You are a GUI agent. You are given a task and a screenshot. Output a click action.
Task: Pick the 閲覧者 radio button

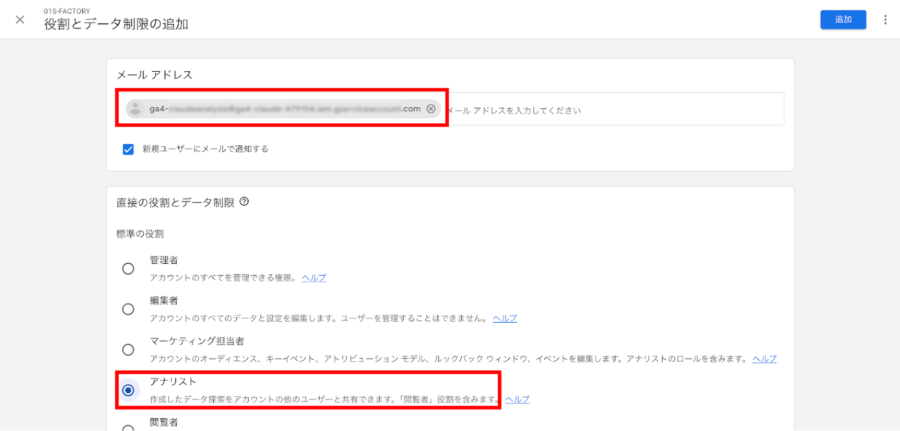(128, 428)
